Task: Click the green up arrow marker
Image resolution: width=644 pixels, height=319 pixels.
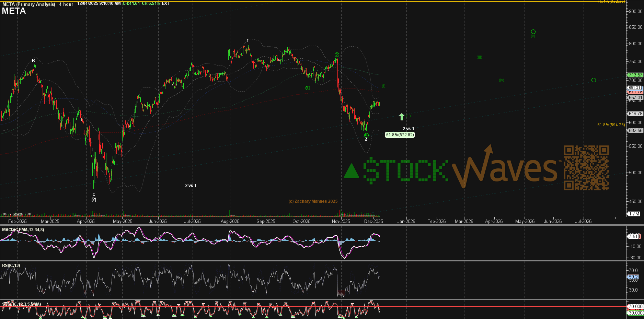Action: pyautogui.click(x=402, y=117)
